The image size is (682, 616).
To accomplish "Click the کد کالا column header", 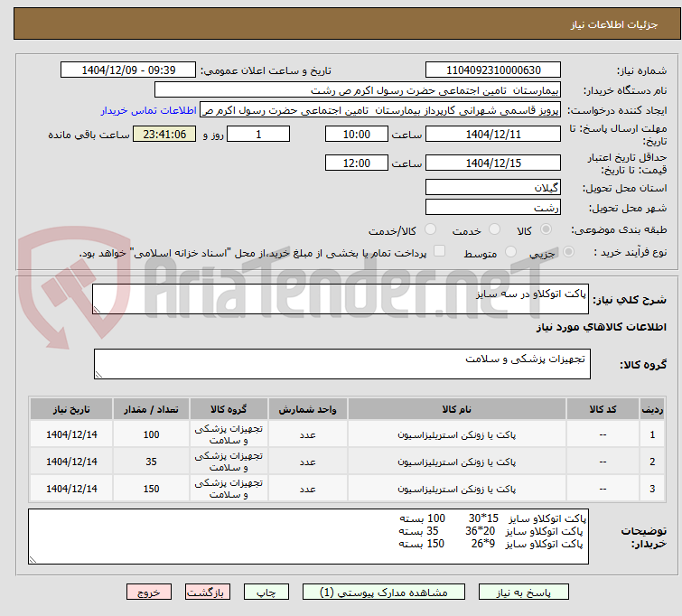I will 603,409.
